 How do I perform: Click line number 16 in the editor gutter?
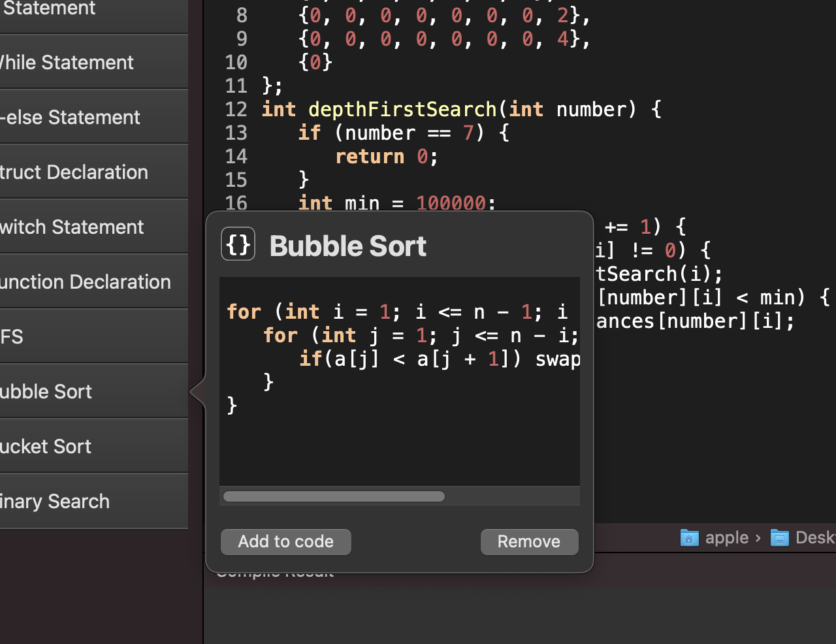(236, 202)
